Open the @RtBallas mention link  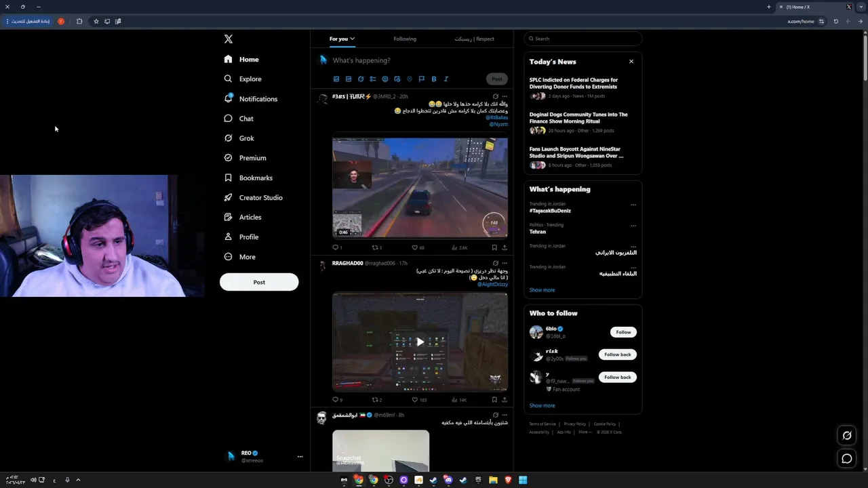point(496,118)
